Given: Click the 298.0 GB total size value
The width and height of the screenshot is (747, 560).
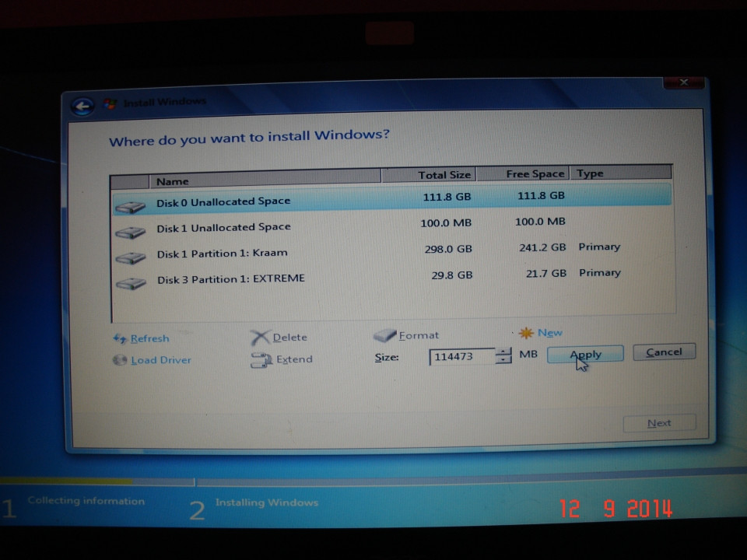Looking at the screenshot, I should 448,249.
